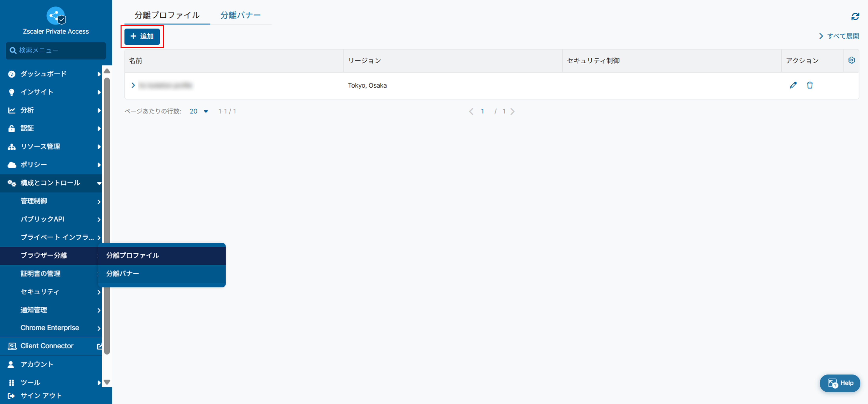This screenshot has height=404, width=868.
Task: Click the サイン アウト sign out item
Action: [40, 396]
